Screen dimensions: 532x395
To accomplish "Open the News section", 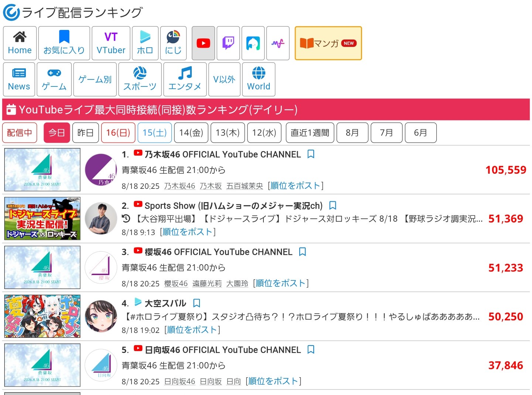I will [x=19, y=79].
